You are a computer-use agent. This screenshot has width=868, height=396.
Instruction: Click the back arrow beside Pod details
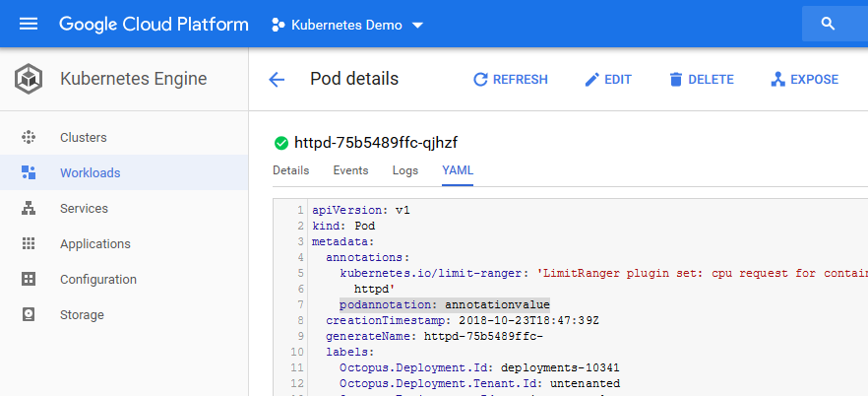pyautogui.click(x=277, y=80)
